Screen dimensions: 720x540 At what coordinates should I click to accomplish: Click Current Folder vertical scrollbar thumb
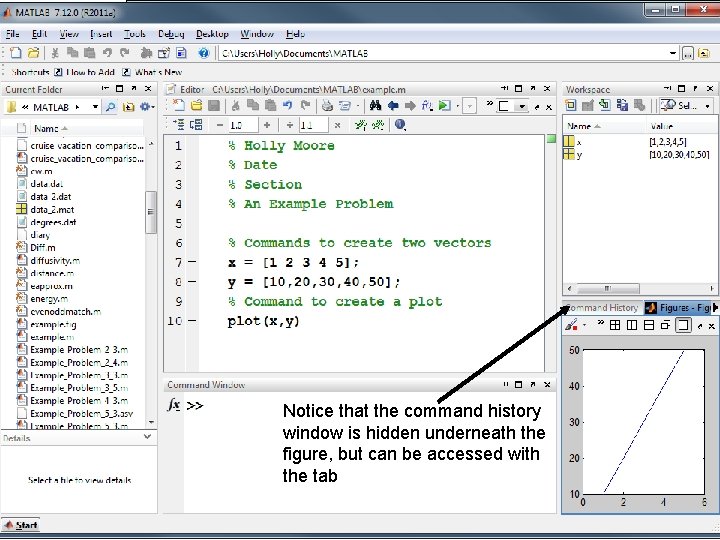[x=151, y=213]
